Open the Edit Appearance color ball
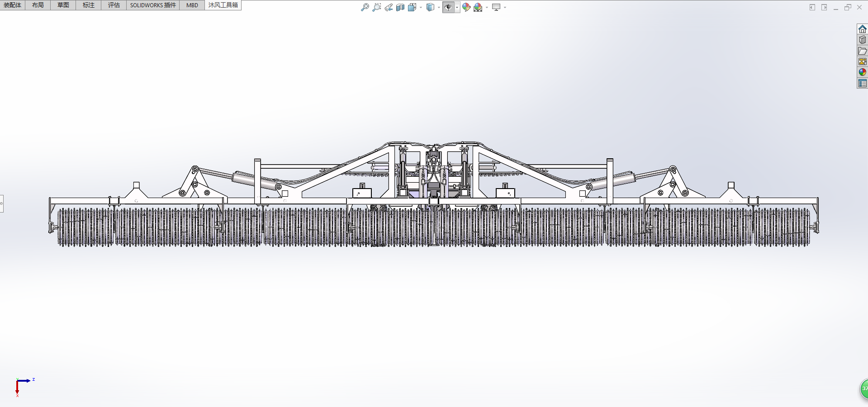868x407 pixels. click(x=466, y=7)
